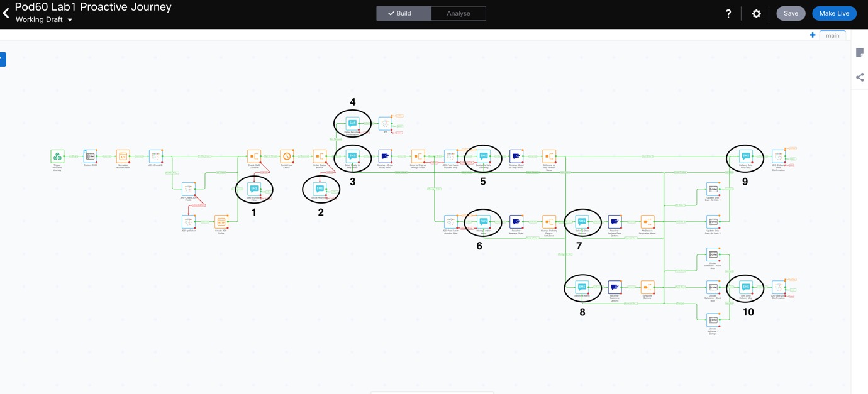This screenshot has height=394, width=868.
Task: Add a new flow tab with plus
Action: [813, 35]
